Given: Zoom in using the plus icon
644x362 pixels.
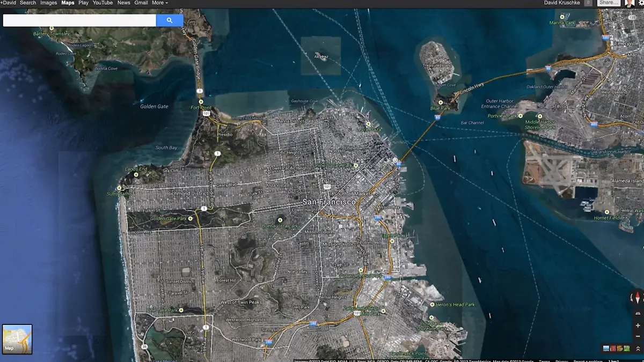Looking at the screenshot, I should point(638,325).
